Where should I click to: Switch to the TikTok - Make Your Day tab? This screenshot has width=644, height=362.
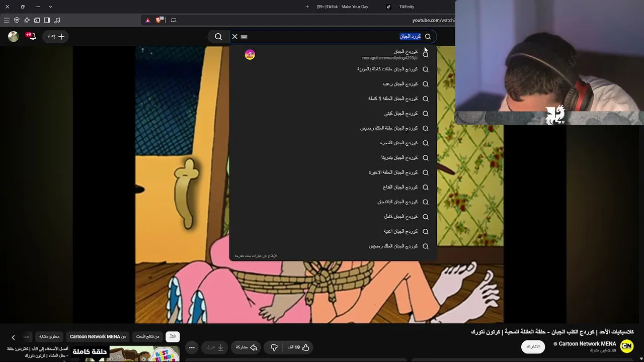coord(343,7)
